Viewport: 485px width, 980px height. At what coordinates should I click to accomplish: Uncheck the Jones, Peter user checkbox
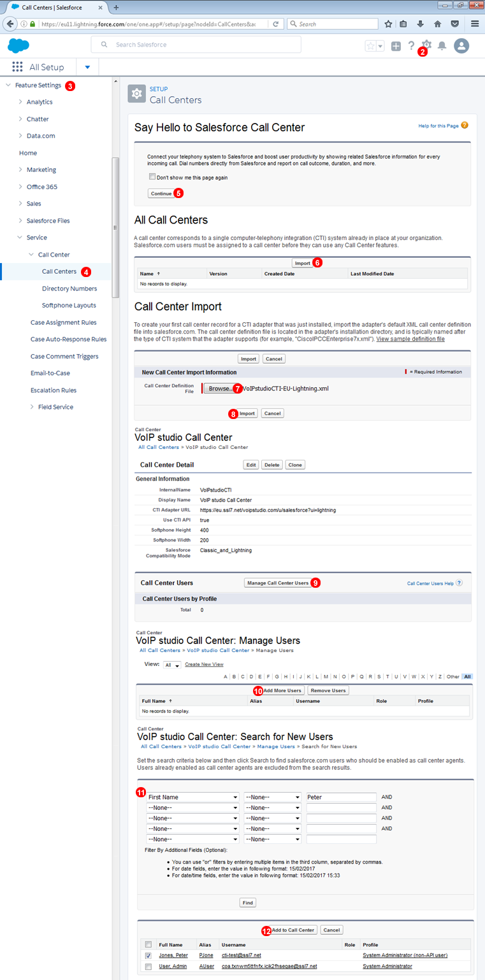[148, 956]
